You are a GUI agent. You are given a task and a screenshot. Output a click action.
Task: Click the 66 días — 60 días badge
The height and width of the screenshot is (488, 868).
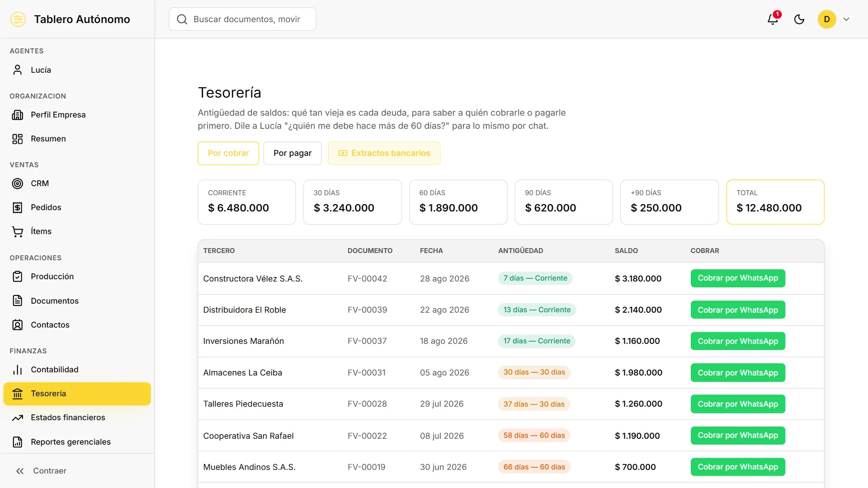tap(534, 467)
